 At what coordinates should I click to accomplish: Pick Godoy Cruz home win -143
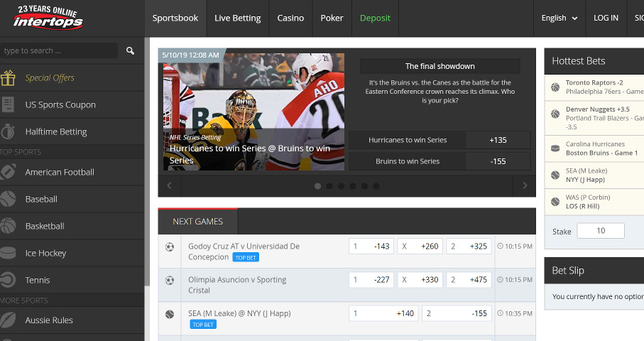click(x=371, y=247)
